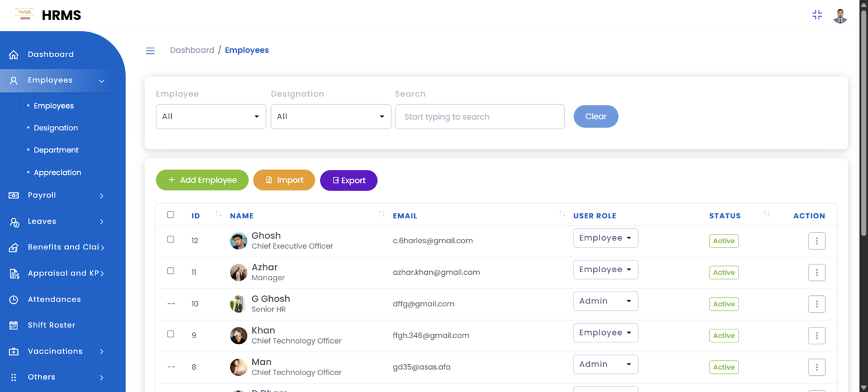868x392 pixels.
Task: Toggle the select-all checkbox in table header
Action: [x=170, y=215]
